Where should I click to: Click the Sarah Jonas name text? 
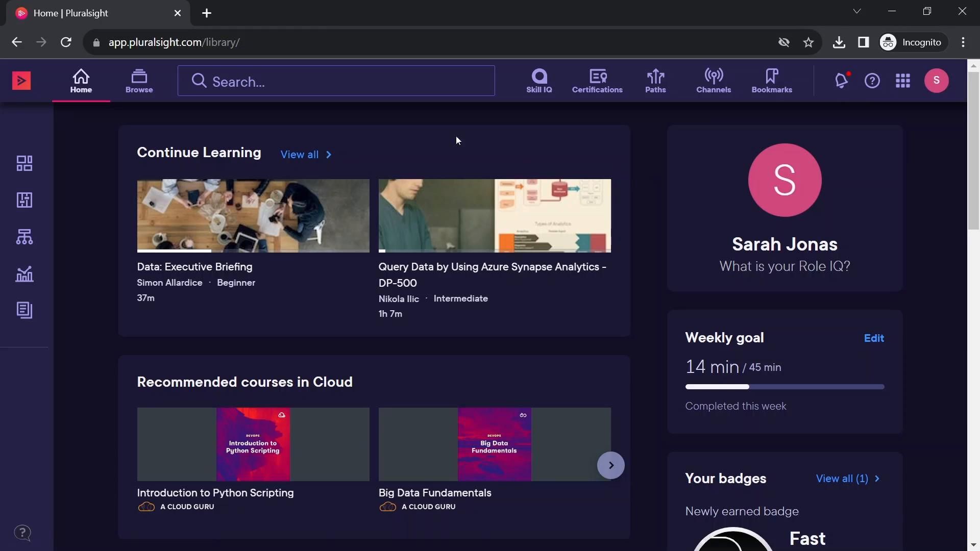tap(785, 244)
